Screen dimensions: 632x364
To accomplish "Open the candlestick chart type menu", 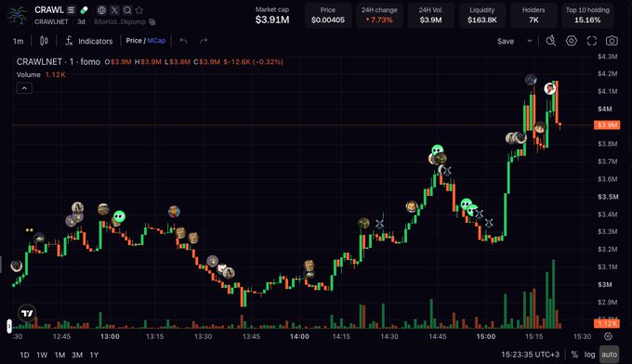I will pyautogui.click(x=44, y=41).
